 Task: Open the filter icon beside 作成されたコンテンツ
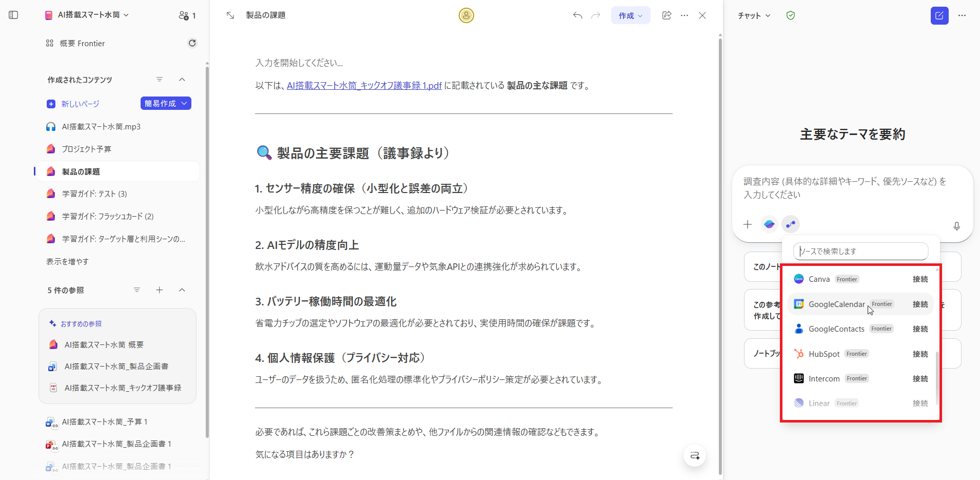coord(160,80)
